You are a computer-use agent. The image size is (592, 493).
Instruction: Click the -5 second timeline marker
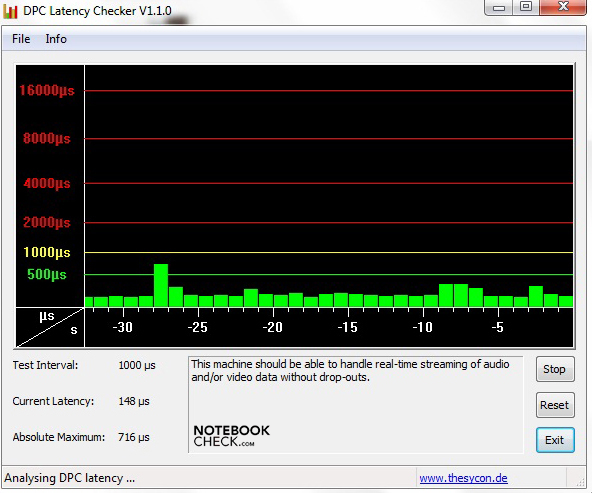coord(498,327)
